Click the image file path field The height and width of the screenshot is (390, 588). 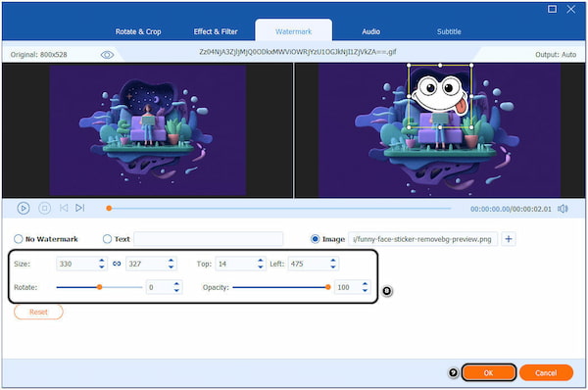(x=423, y=239)
